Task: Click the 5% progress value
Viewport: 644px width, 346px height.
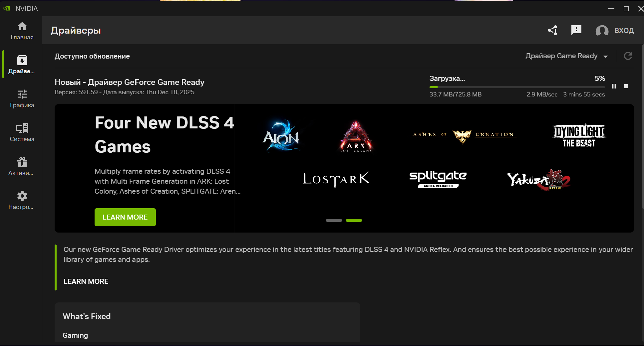Action: pos(600,79)
